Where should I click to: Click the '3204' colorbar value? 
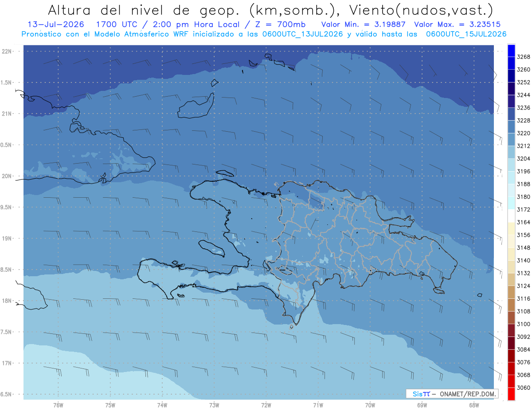524,159
